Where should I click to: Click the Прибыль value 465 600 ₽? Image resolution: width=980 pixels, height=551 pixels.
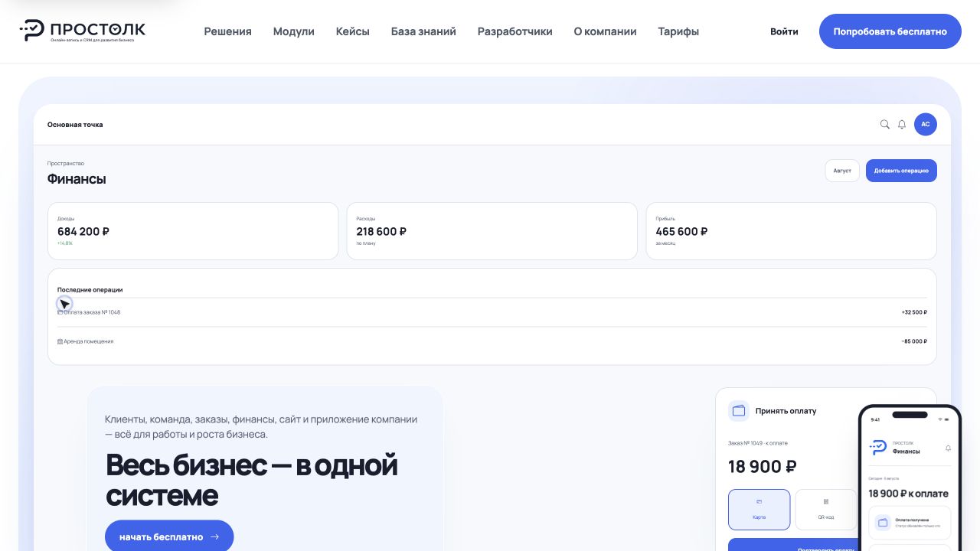[681, 231]
